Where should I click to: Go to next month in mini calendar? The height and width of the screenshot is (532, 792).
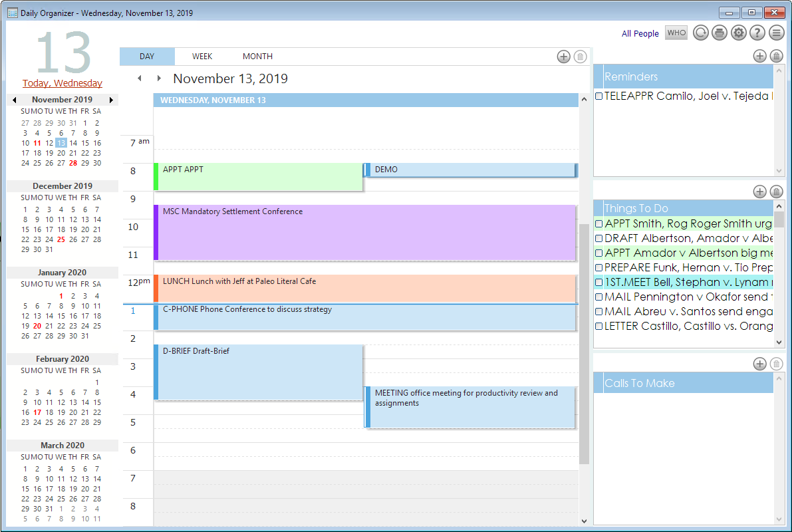(x=111, y=100)
